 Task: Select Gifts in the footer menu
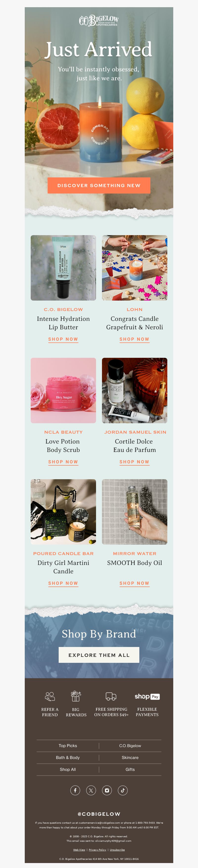click(x=130, y=769)
